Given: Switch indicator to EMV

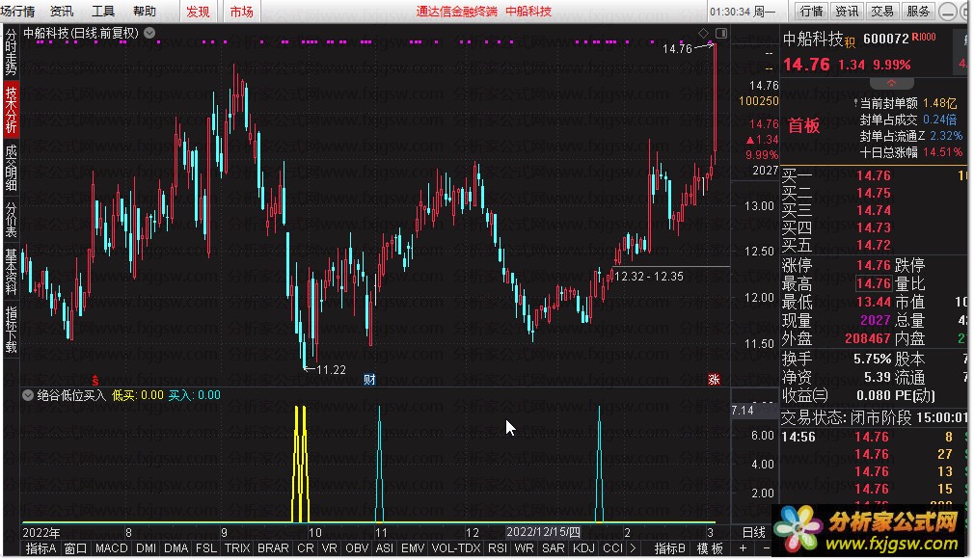Looking at the screenshot, I should [413, 548].
